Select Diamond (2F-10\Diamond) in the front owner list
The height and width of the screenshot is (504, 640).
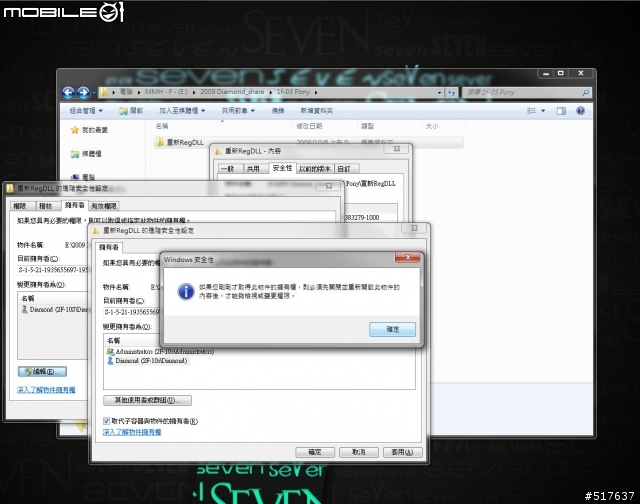tap(148, 360)
